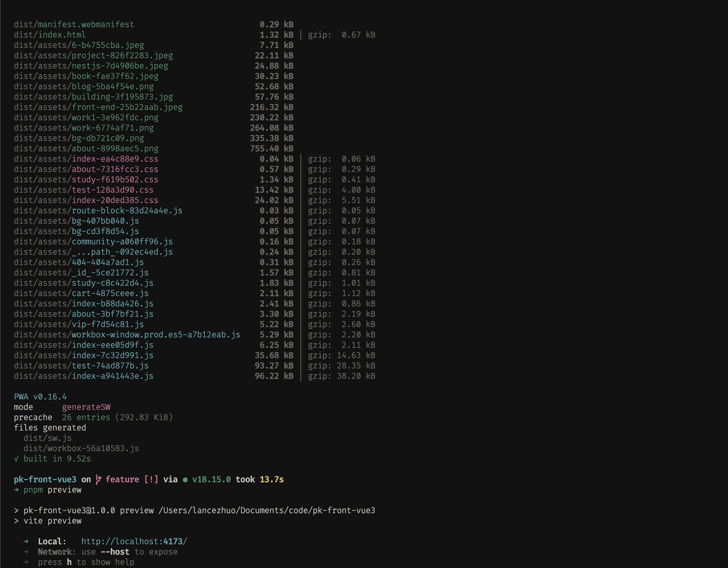Click the dist/sw.js generated file path
This screenshot has height=568, width=728.
(48, 438)
